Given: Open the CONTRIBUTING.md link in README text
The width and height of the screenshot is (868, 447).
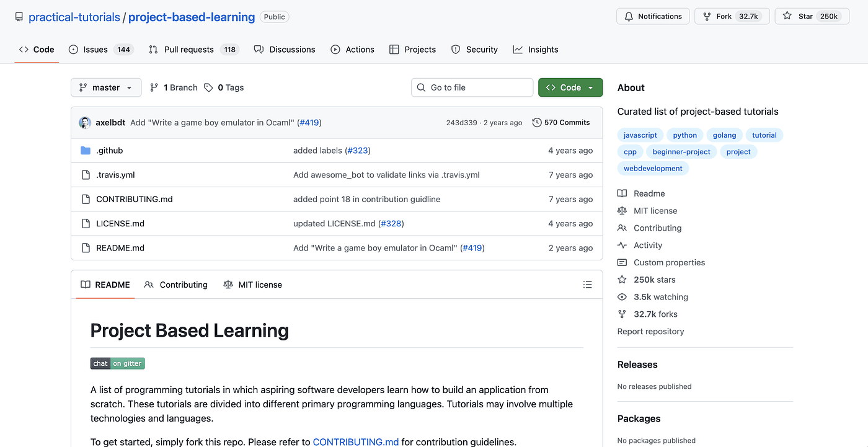Looking at the screenshot, I should (355, 442).
